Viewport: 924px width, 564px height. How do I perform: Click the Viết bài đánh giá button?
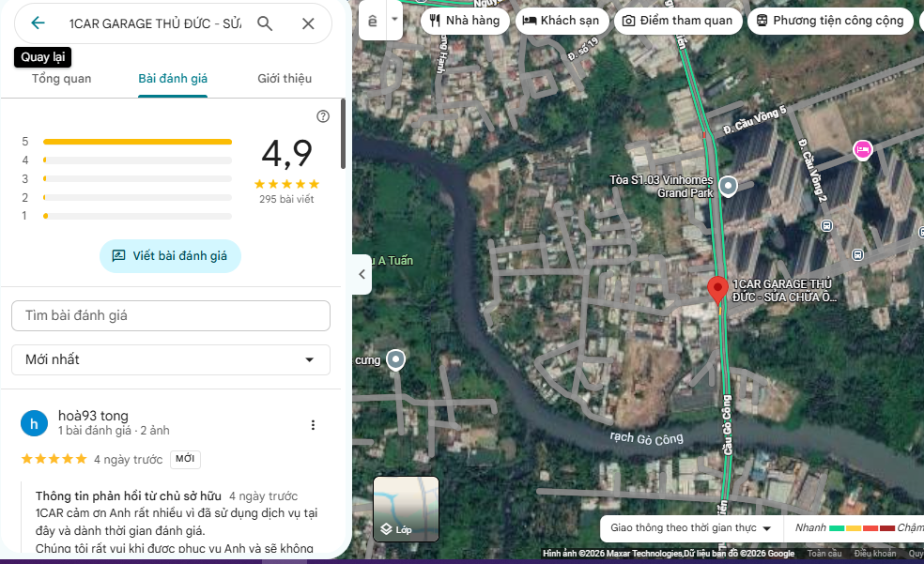(170, 256)
